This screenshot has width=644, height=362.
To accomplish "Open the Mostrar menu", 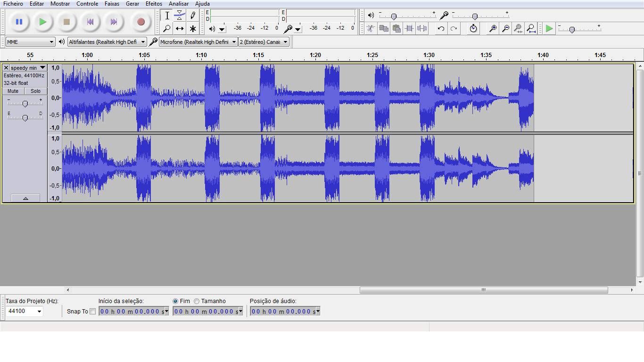I will (60, 4).
